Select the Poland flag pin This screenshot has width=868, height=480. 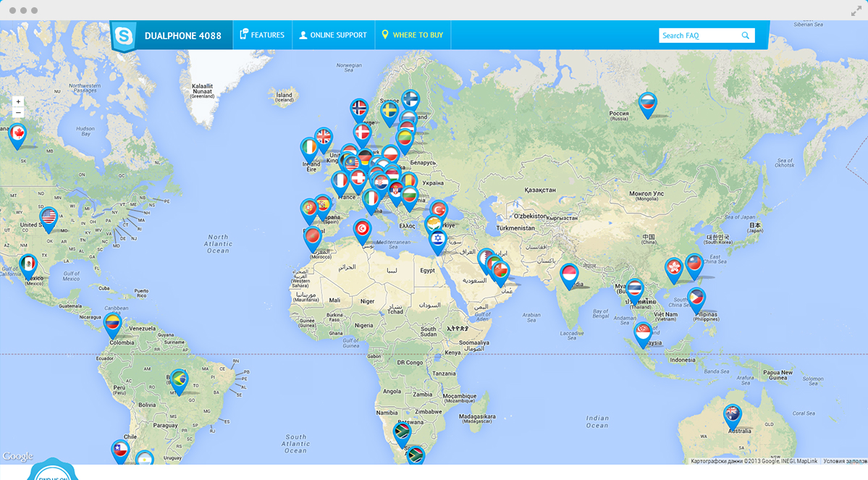coord(391,155)
